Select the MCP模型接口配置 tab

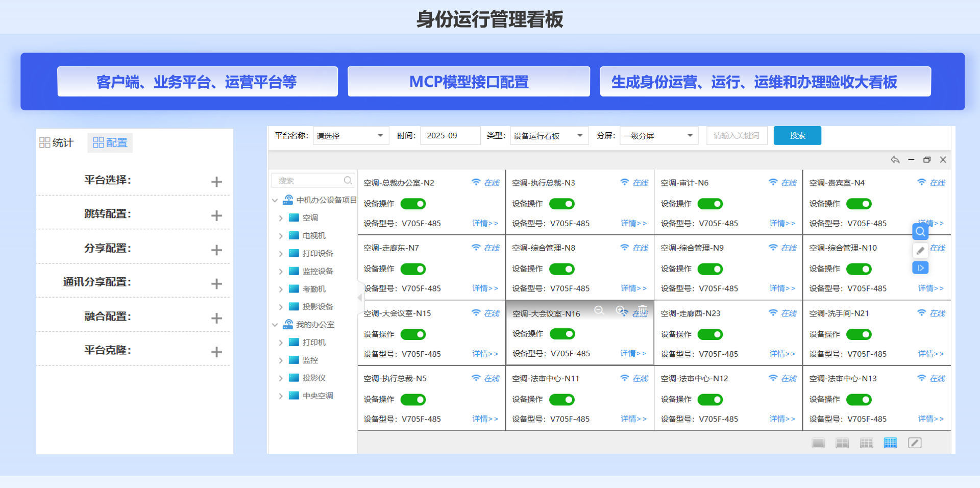click(469, 82)
